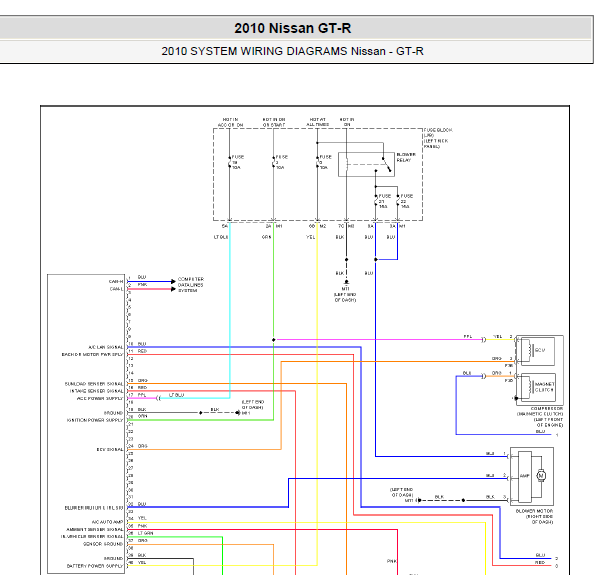Click '2010 SYSTEM WIRING DIAGRAMS Nissan - GT-R' subtitle
The image size is (600, 575).
[292, 51]
